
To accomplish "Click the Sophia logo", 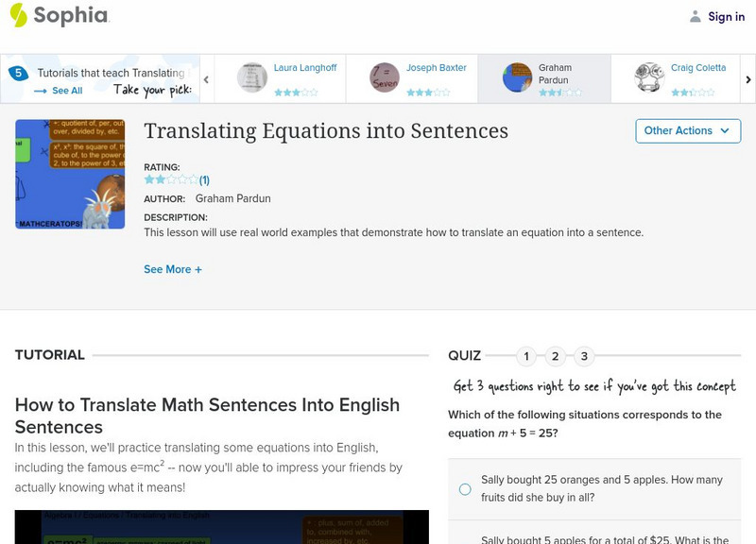I will pyautogui.click(x=59, y=15).
